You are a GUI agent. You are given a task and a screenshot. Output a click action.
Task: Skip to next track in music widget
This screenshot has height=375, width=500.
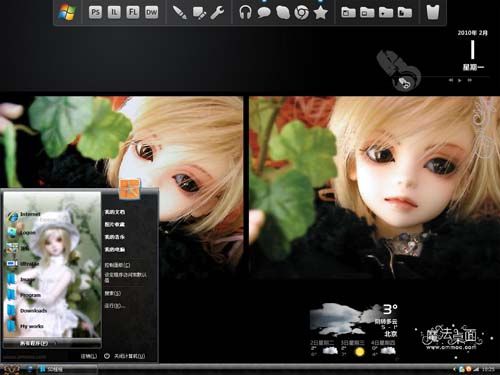[x=470, y=80]
